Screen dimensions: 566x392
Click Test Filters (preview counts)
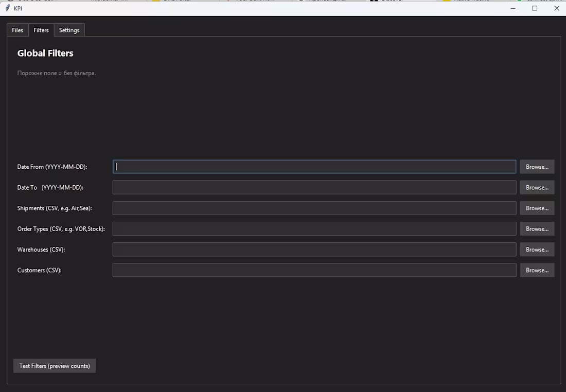54,366
